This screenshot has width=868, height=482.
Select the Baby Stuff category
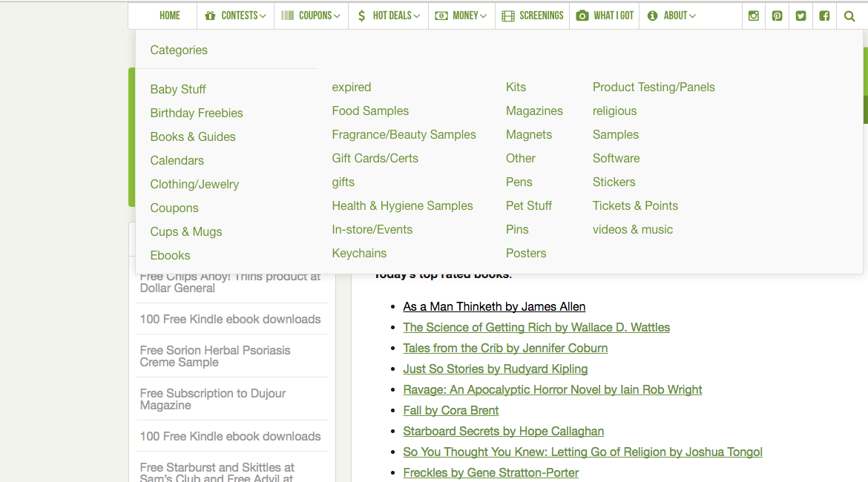(178, 89)
